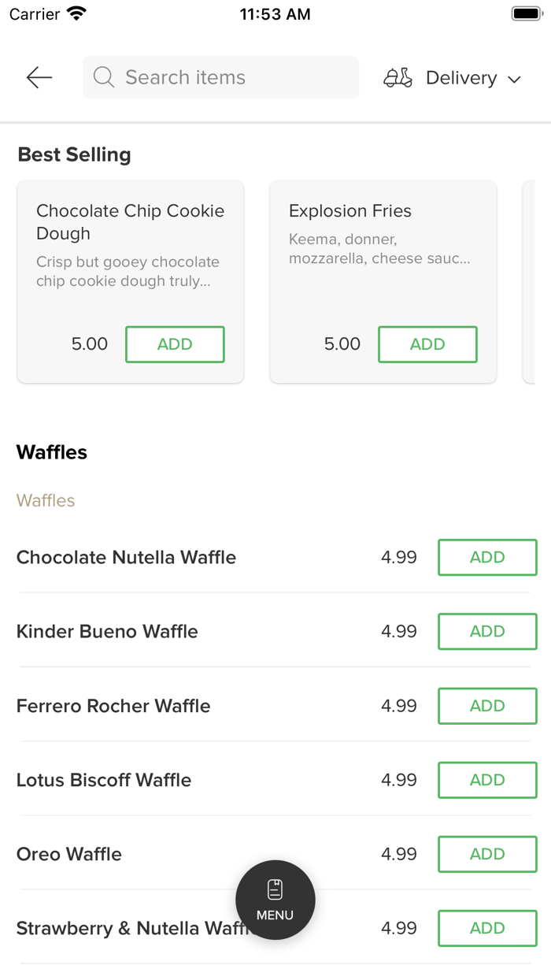Tap the Wi-Fi status icon
The image size is (551, 980).
point(76,14)
